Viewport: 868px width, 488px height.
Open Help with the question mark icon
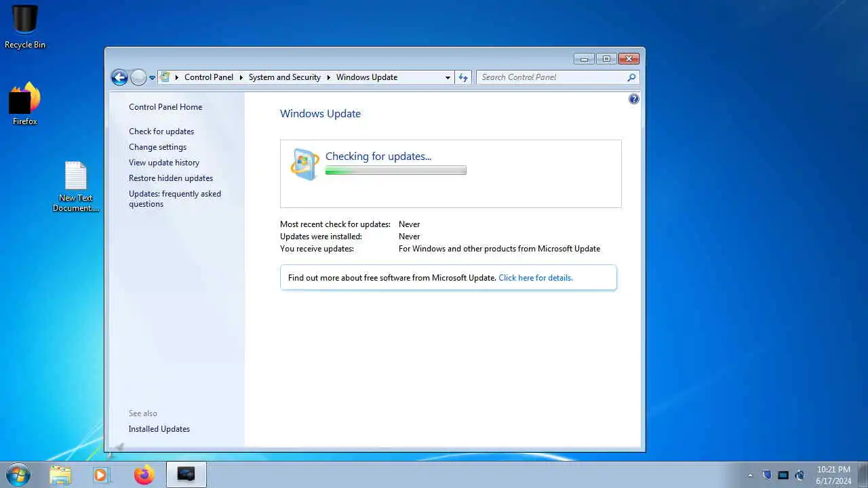tap(634, 99)
